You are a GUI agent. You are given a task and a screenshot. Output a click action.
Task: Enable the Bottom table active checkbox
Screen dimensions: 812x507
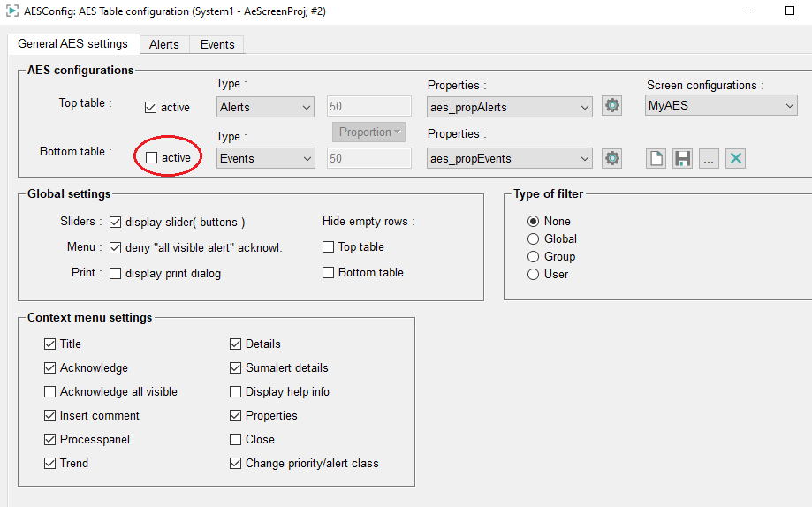(x=152, y=158)
